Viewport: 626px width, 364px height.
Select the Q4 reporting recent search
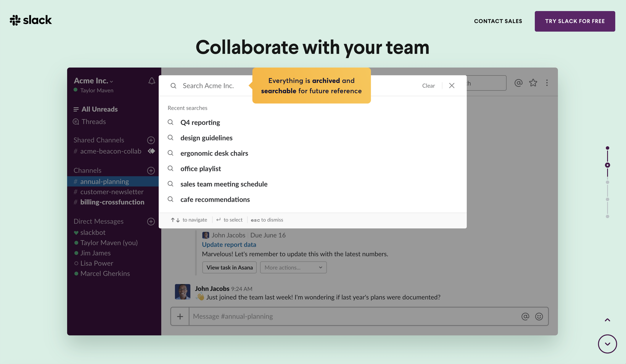tap(200, 123)
